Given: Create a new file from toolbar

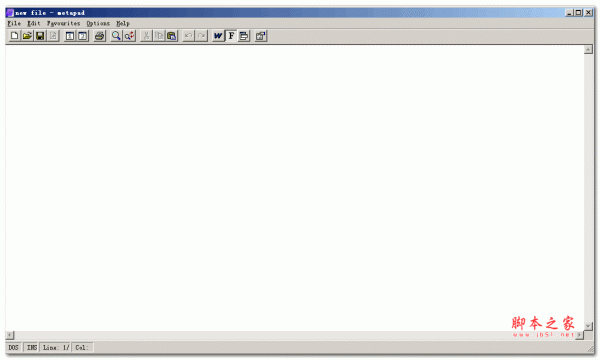Looking at the screenshot, I should click(x=14, y=36).
